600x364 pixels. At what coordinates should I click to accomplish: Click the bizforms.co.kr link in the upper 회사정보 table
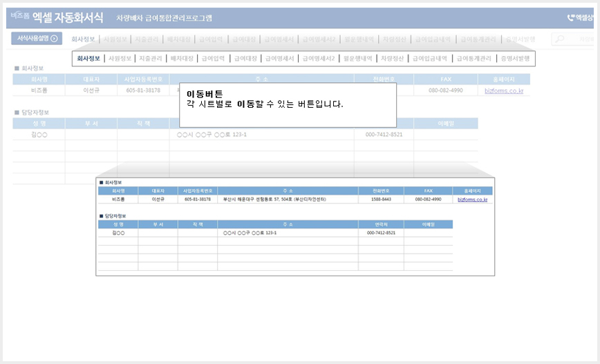(504, 90)
